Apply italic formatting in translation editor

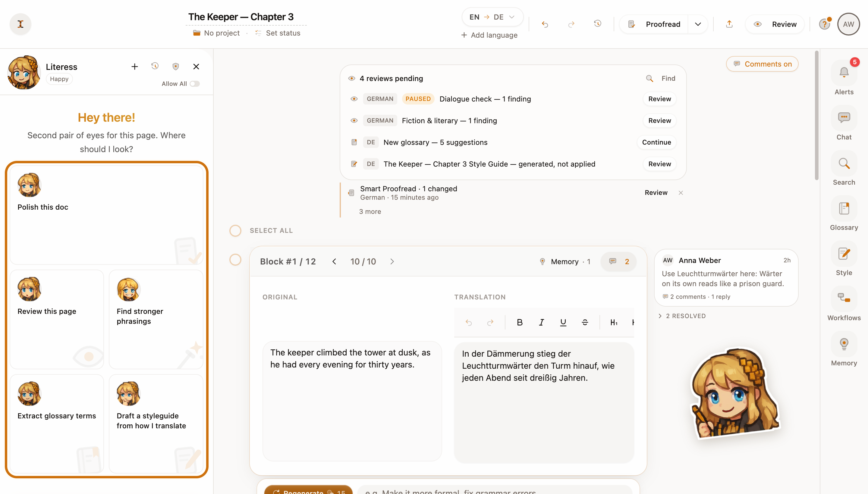pos(541,322)
